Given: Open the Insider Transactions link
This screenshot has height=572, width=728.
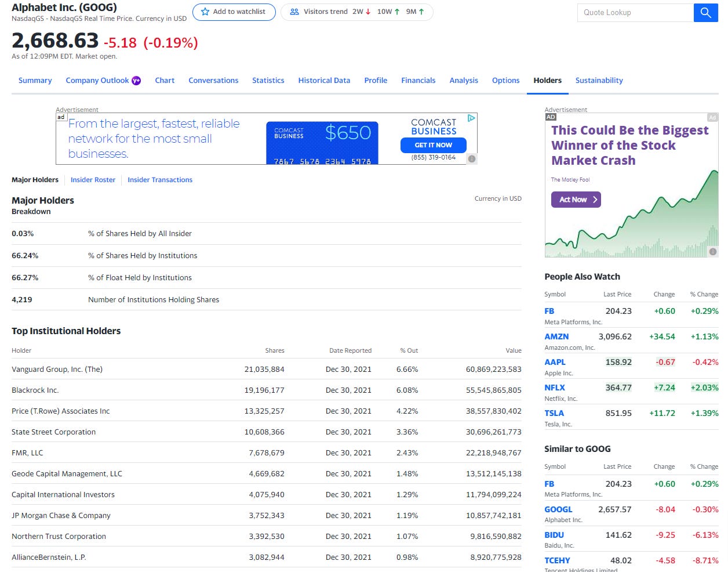Looking at the screenshot, I should click(x=160, y=180).
